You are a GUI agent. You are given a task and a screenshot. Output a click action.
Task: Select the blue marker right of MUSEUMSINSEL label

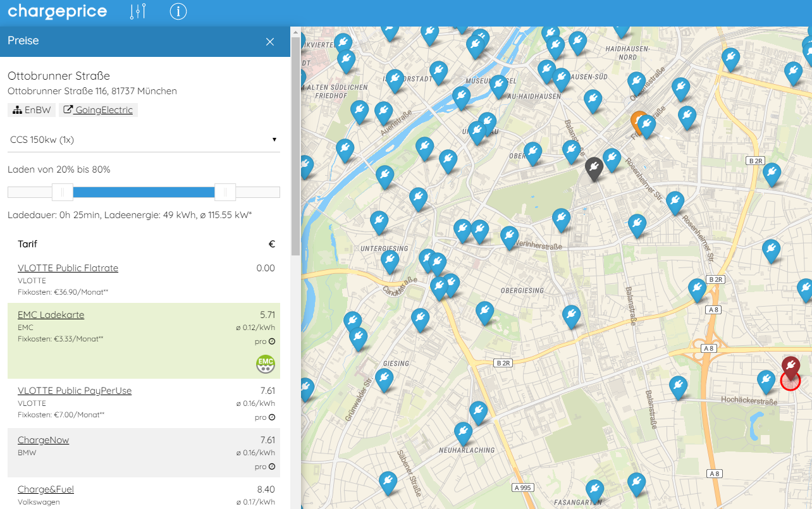click(498, 86)
